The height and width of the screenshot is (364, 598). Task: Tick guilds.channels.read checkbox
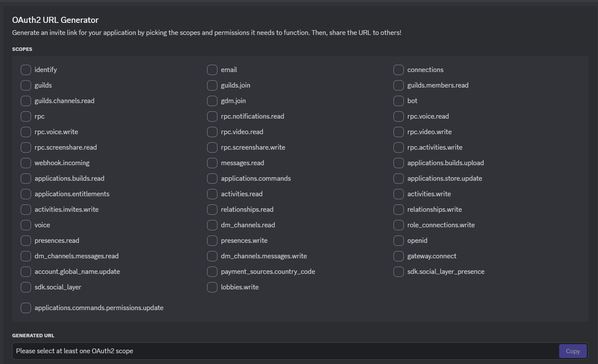(x=26, y=101)
